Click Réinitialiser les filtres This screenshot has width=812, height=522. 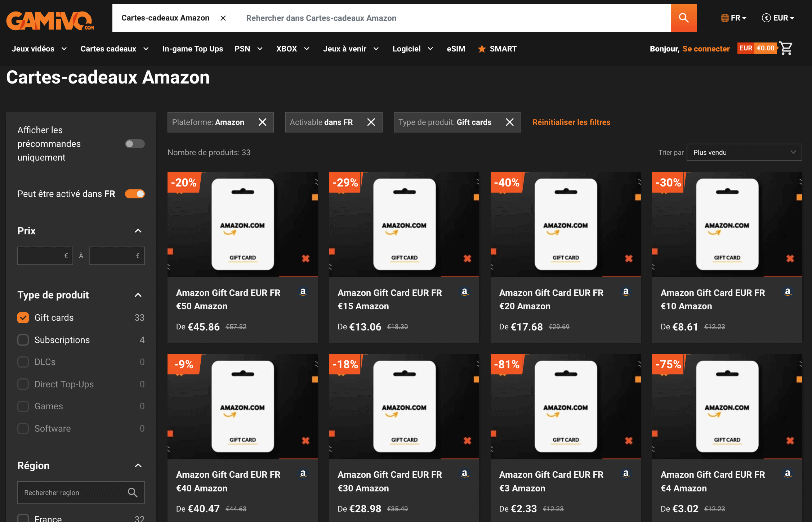(x=571, y=122)
